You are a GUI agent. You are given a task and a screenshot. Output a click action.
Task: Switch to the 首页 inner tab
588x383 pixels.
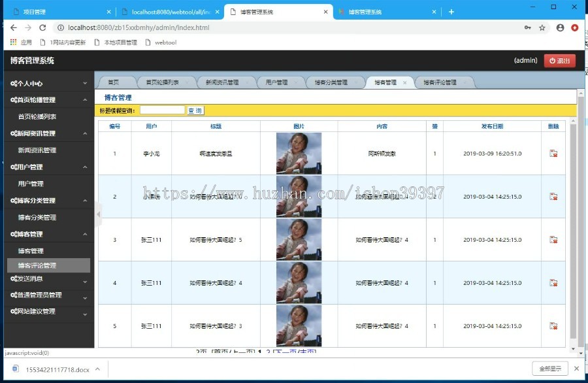(114, 82)
